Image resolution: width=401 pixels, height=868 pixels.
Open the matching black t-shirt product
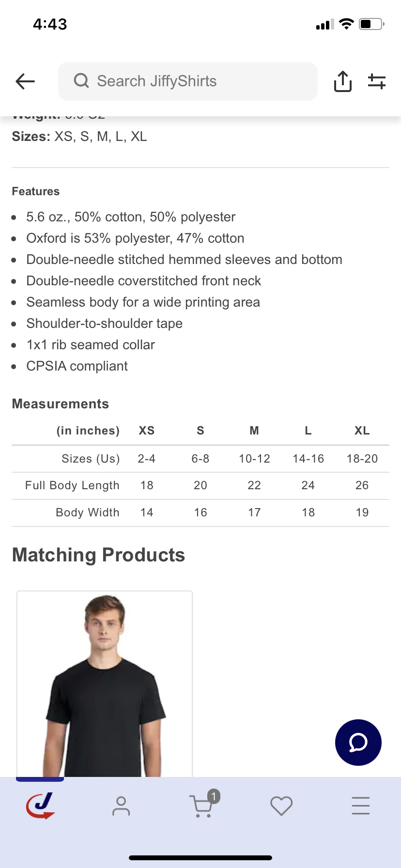pyautogui.click(x=105, y=683)
